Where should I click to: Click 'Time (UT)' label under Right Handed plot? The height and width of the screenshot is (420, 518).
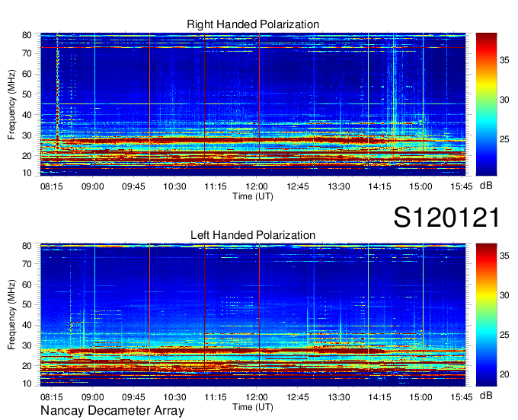pyautogui.click(x=253, y=196)
